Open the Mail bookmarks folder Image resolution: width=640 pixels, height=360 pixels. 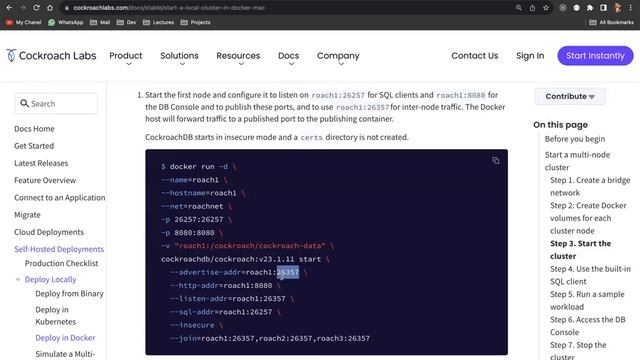[100, 22]
